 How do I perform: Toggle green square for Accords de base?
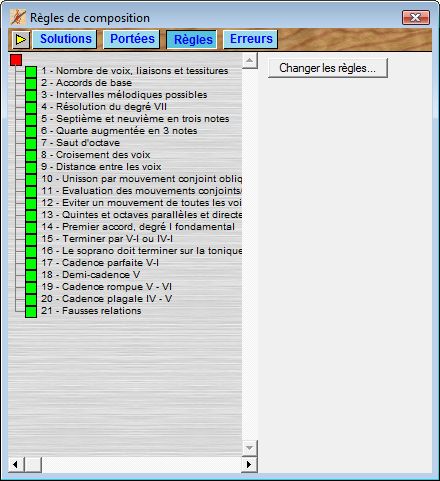[31, 84]
